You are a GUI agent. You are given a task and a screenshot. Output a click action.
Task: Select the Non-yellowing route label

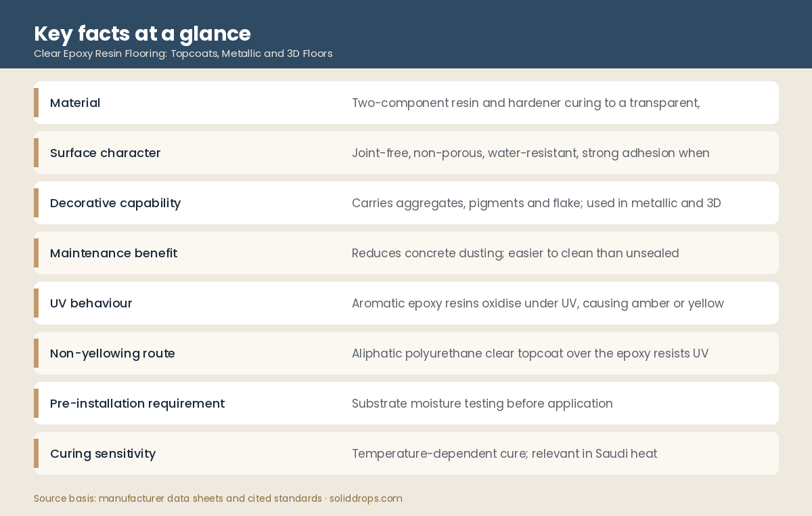(x=112, y=353)
